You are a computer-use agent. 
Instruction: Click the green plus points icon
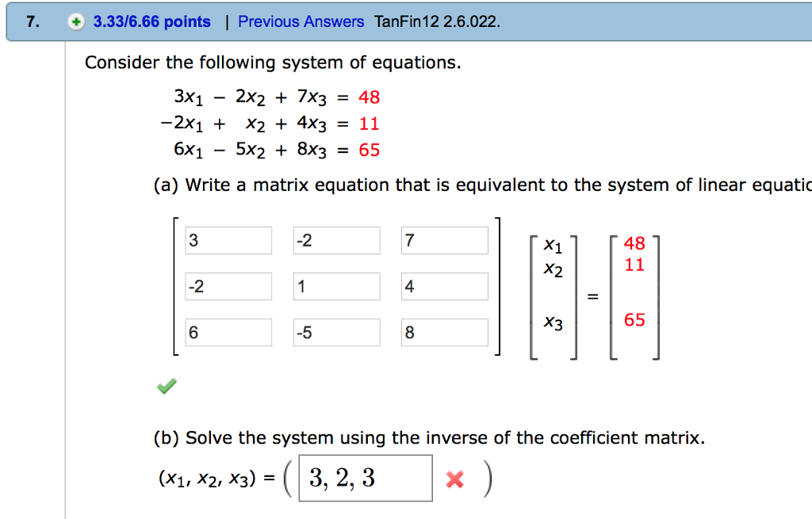tap(75, 21)
